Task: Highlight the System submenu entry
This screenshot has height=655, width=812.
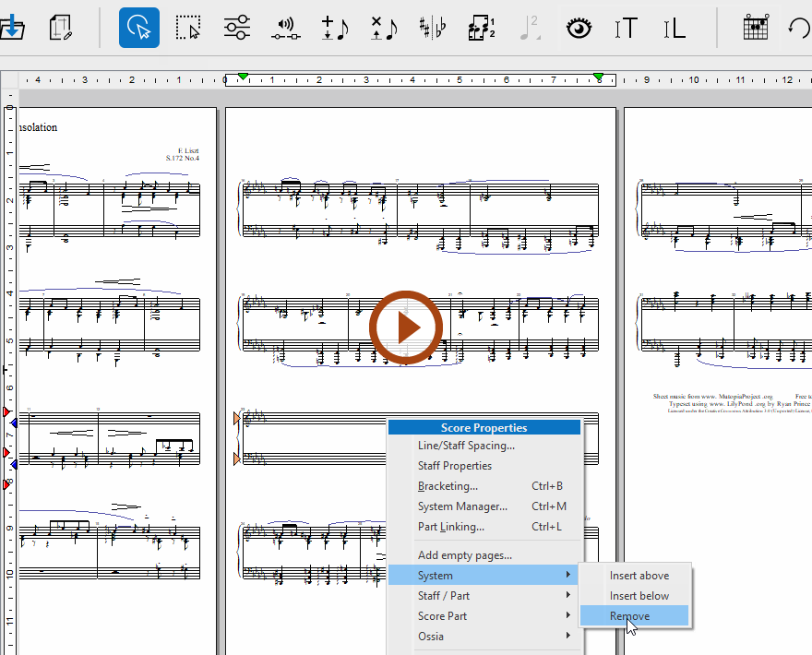Action: click(x=484, y=576)
